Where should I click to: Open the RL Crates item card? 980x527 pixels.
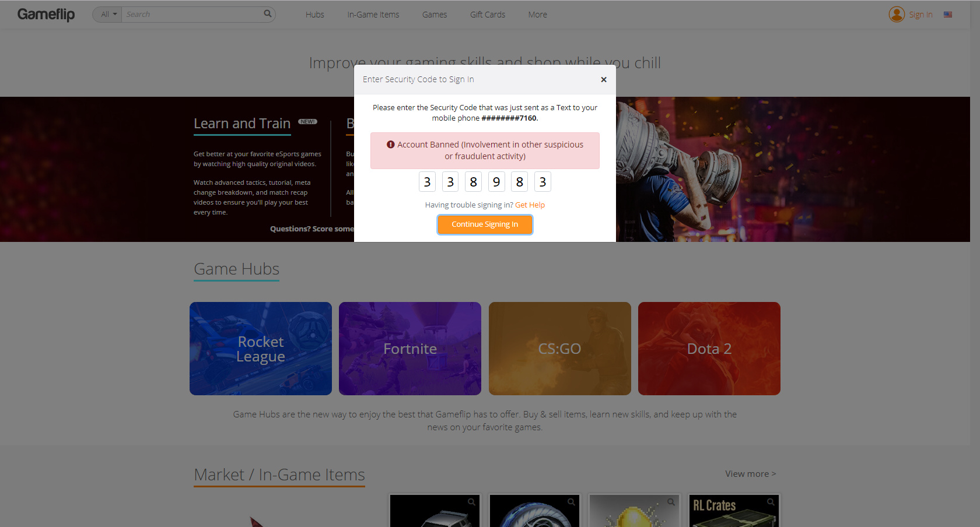click(734, 511)
